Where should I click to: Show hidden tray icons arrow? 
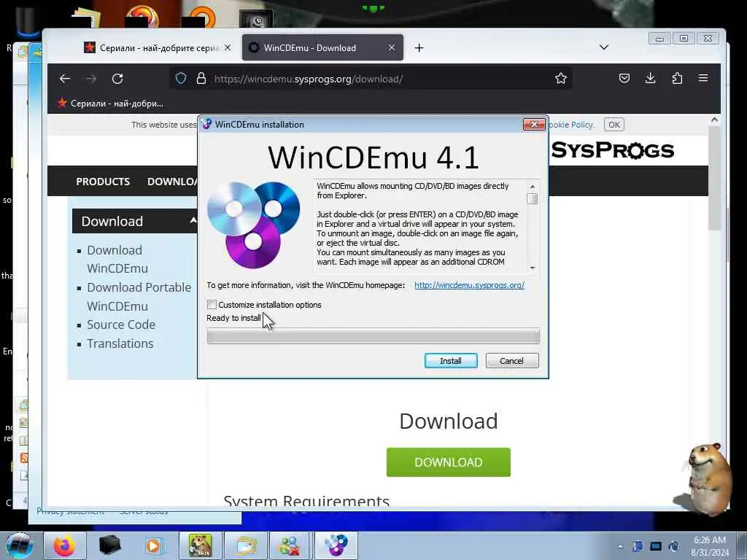[620, 546]
